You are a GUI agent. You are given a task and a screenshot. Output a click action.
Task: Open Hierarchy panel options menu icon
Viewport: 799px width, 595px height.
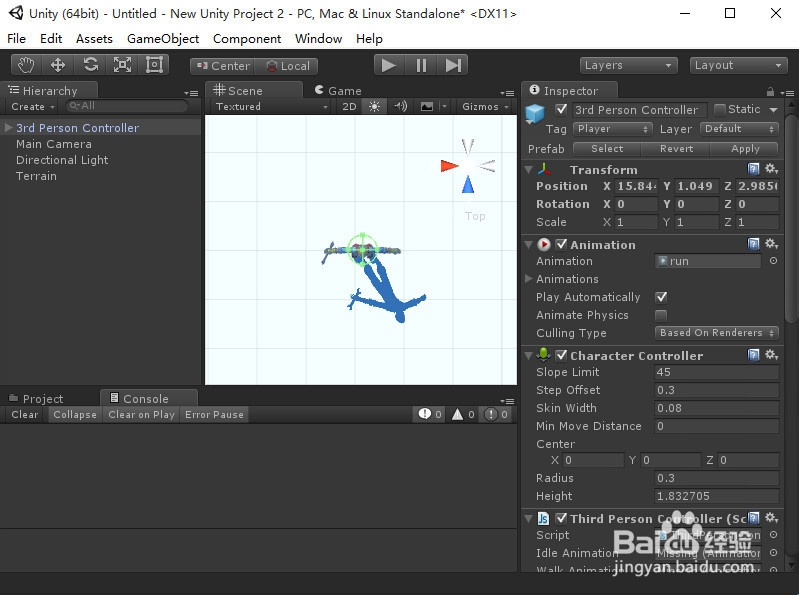pyautogui.click(x=191, y=93)
